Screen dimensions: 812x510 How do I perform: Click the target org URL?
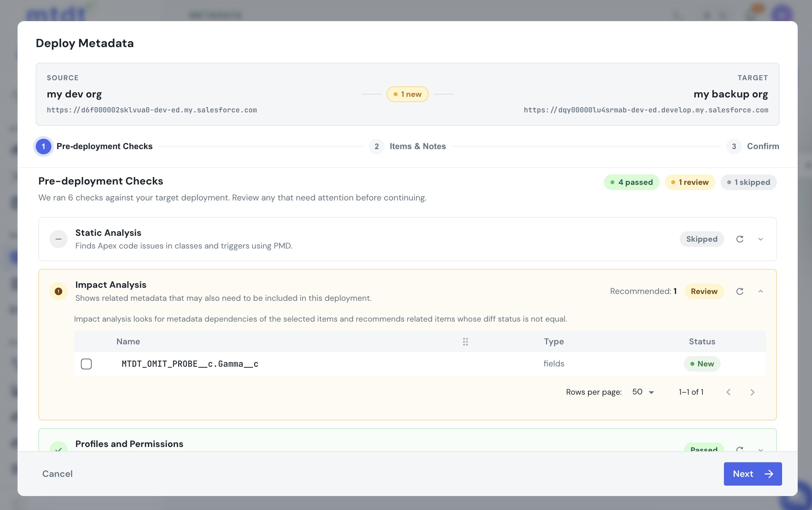[646, 110]
